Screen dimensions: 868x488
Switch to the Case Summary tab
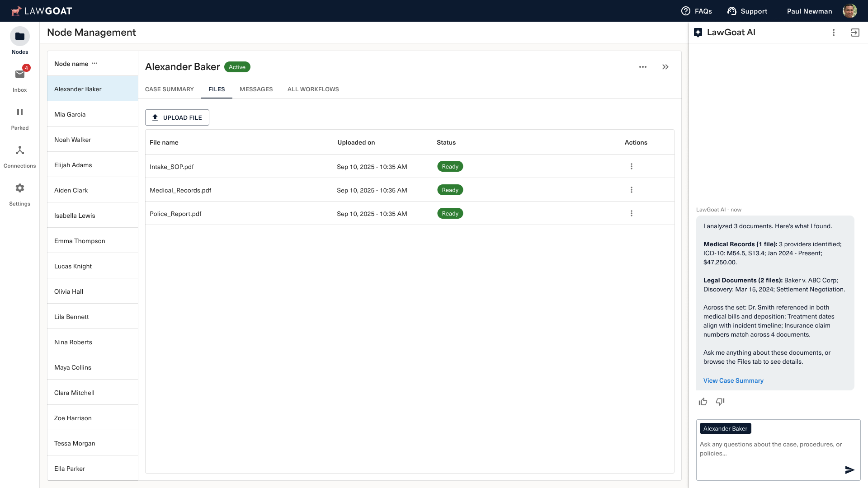(x=169, y=89)
